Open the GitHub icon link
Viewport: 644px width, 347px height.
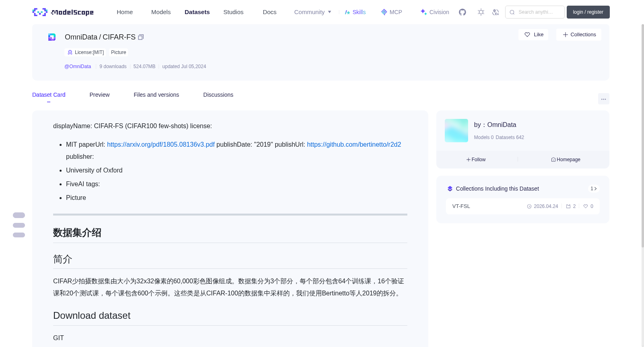[x=462, y=12]
